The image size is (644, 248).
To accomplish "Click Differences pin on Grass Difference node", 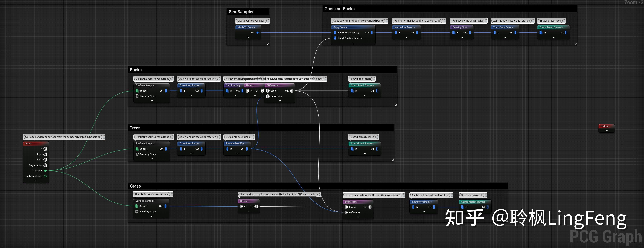I will tap(346, 212).
